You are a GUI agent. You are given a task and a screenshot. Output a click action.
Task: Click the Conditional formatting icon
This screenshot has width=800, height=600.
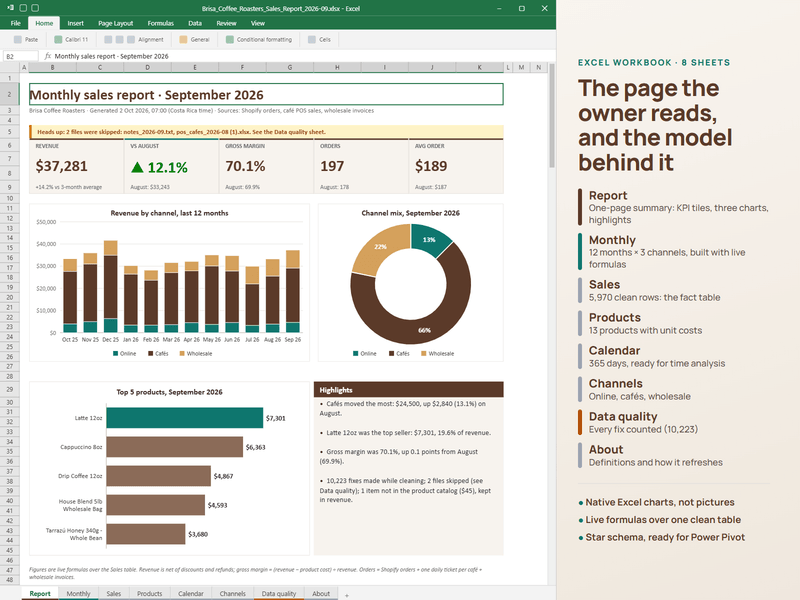point(230,39)
